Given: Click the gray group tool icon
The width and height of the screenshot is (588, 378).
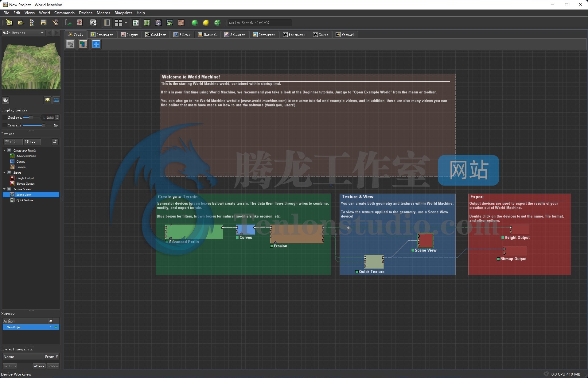Looking at the screenshot, I should pos(70,44).
